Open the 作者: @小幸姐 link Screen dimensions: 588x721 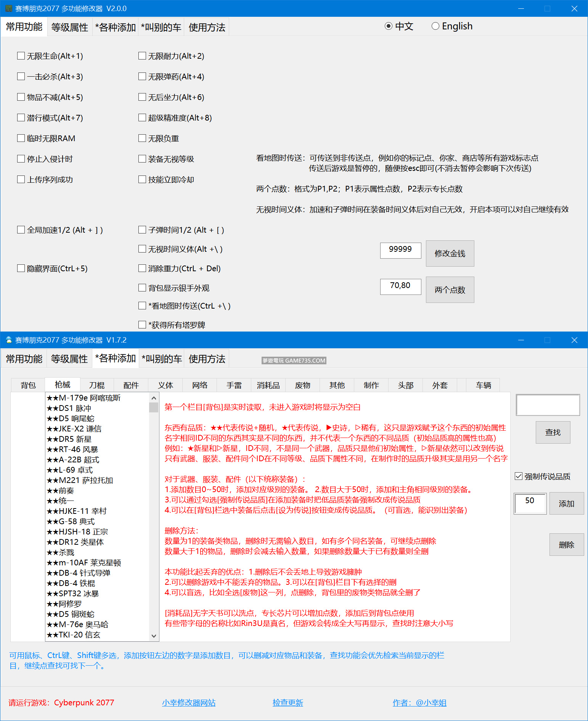[419, 703]
